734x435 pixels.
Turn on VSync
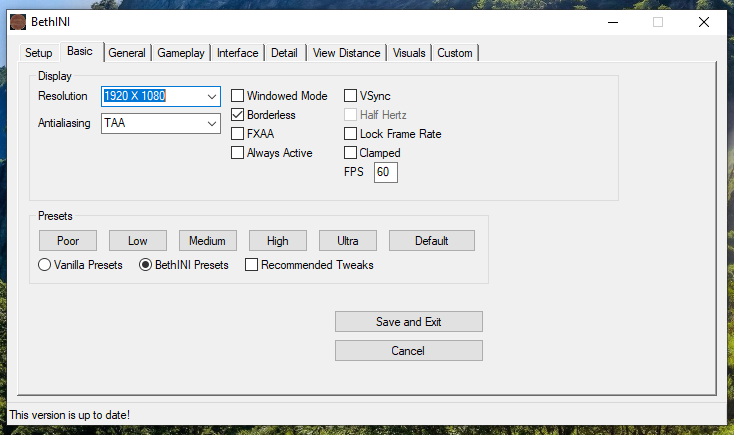351,96
